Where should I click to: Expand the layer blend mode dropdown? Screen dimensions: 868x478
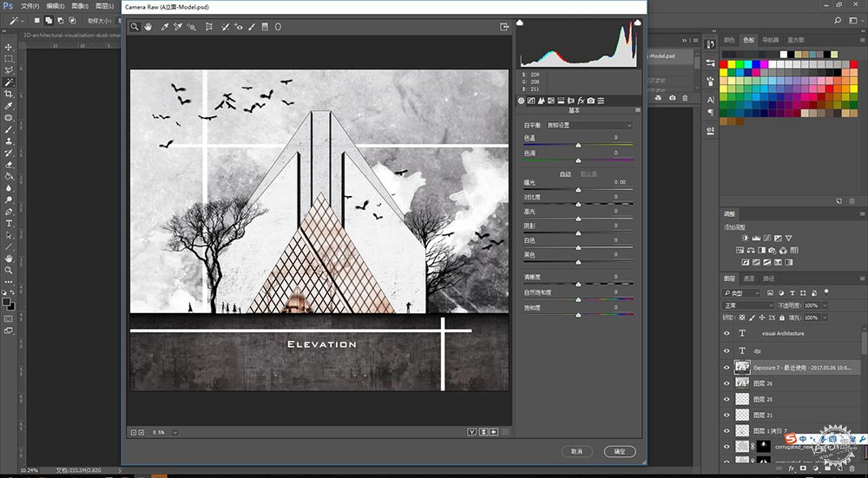(748, 305)
